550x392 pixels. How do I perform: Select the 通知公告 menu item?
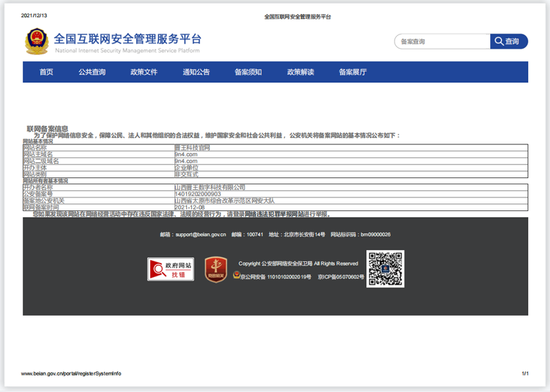click(x=196, y=72)
